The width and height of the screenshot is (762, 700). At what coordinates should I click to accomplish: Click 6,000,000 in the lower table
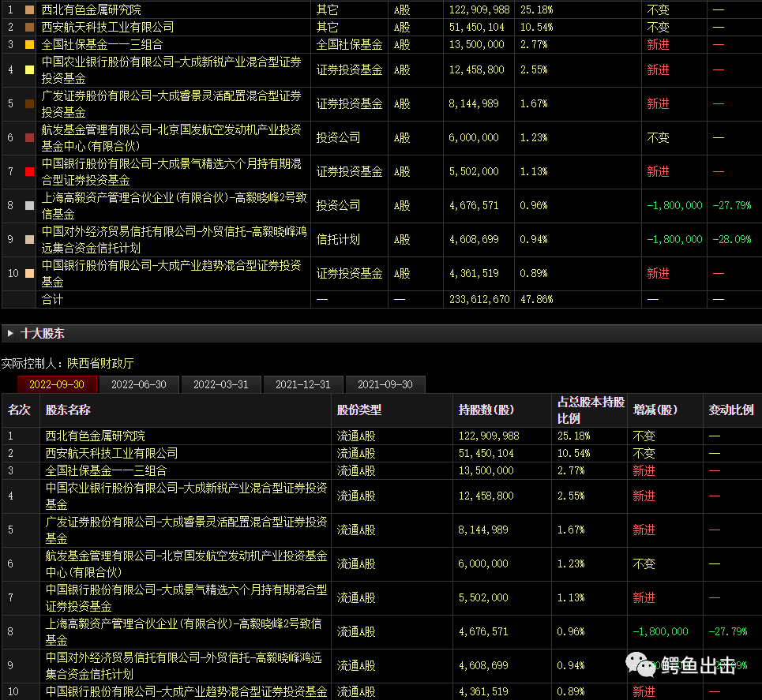coord(483,564)
